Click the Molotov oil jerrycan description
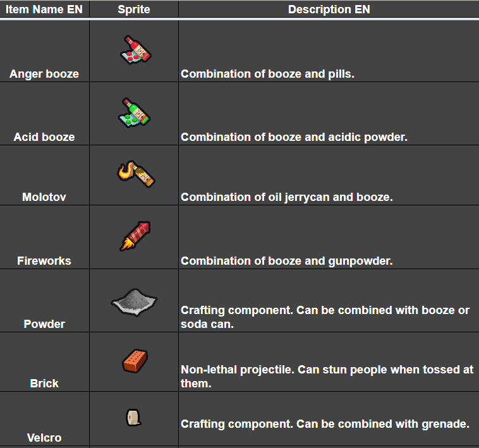This screenshot has height=448, width=479. coord(287,197)
